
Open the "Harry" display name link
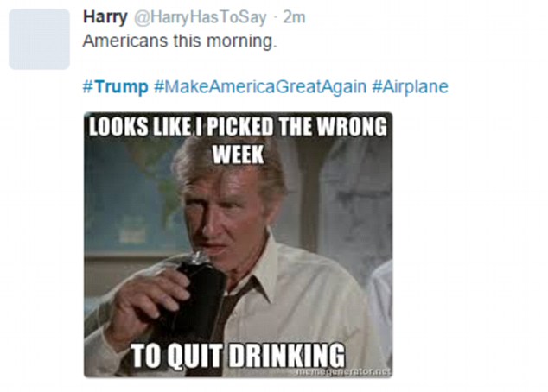point(104,17)
